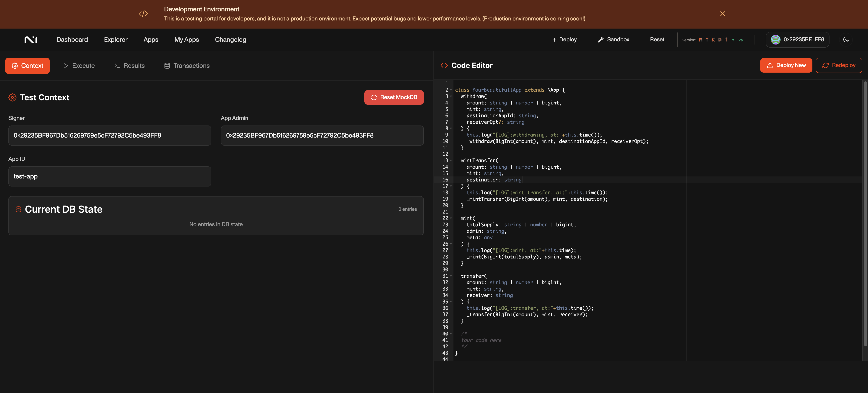Click the 0 entries counter
Image resolution: width=868 pixels, height=393 pixels.
point(407,209)
